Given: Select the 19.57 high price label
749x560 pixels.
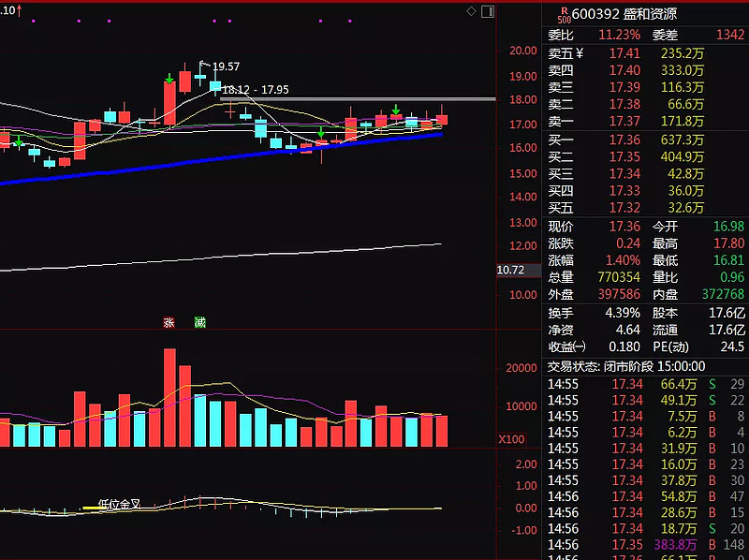Looking at the screenshot, I should pyautogui.click(x=226, y=66).
